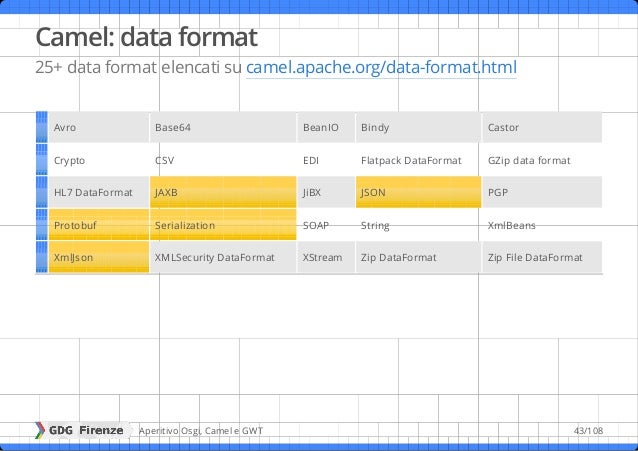Select the CSV table cell
This screenshot has width=638, height=451.
click(223, 160)
